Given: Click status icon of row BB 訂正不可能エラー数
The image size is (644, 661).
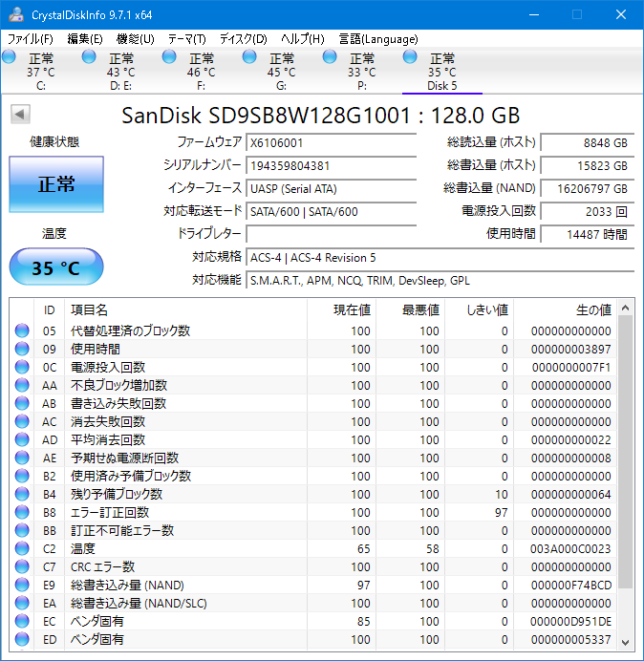Looking at the screenshot, I should [x=22, y=530].
